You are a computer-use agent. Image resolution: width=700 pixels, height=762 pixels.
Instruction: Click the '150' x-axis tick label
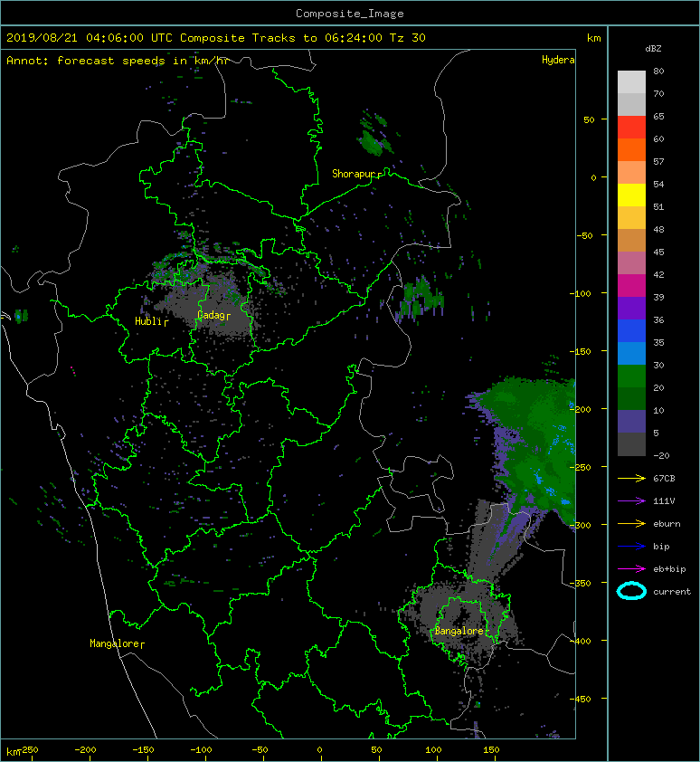(x=491, y=750)
